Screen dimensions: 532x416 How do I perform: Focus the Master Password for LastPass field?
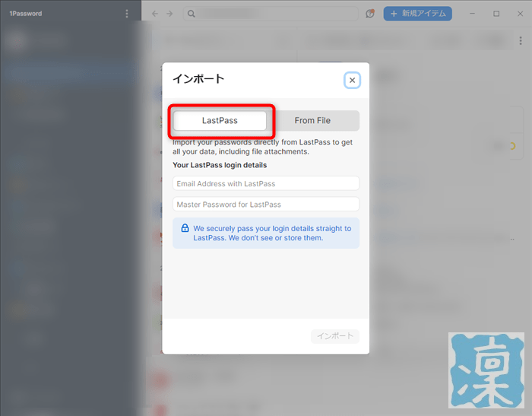pos(266,204)
